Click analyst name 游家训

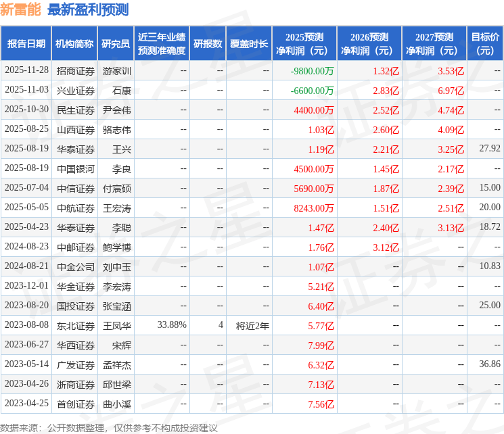116,71
